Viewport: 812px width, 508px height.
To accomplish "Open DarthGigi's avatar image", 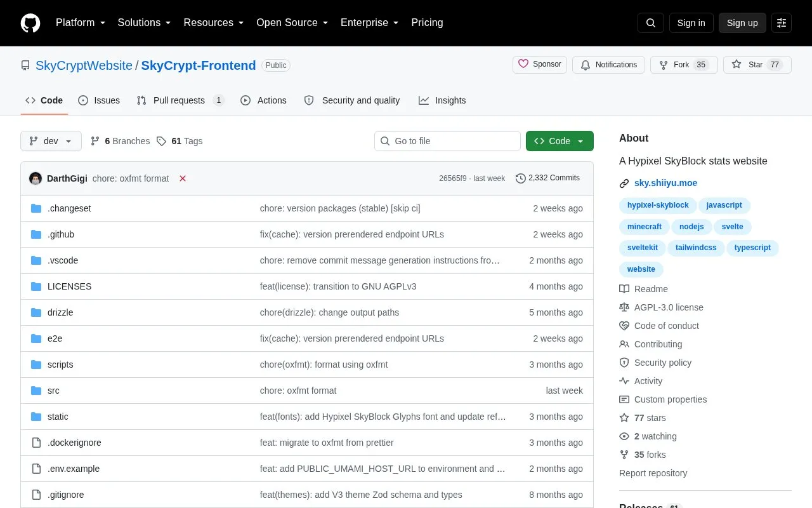I will (x=36, y=178).
